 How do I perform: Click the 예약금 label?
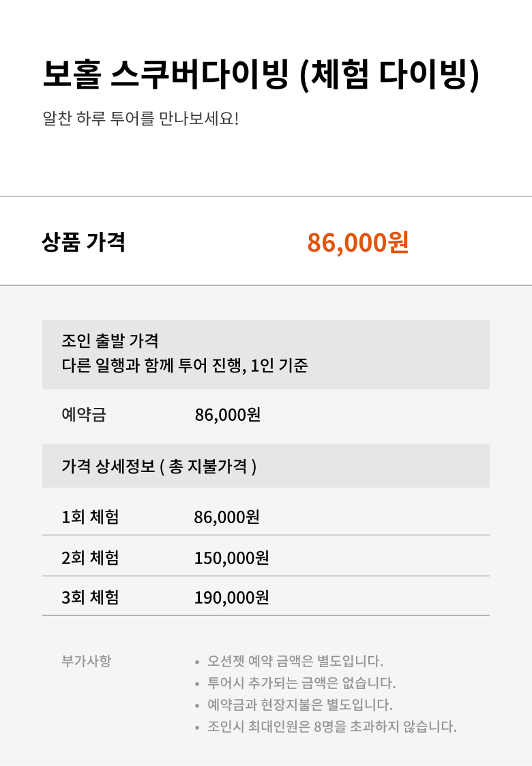[83, 414]
